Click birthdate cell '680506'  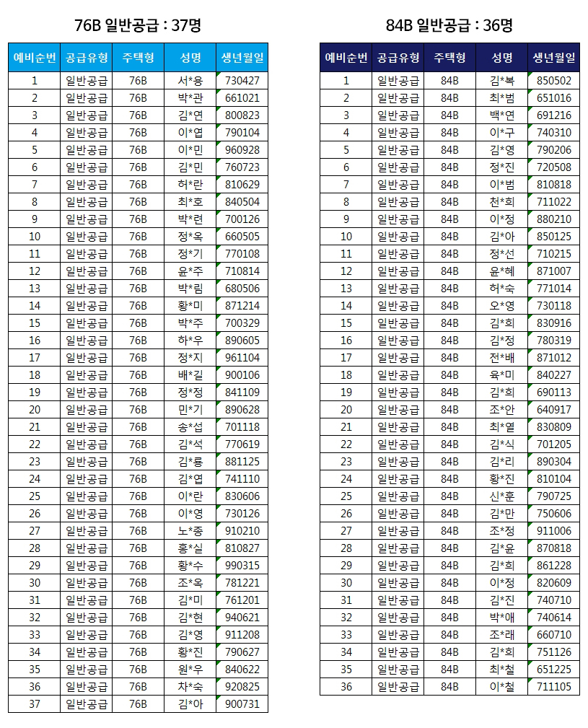[242, 289]
